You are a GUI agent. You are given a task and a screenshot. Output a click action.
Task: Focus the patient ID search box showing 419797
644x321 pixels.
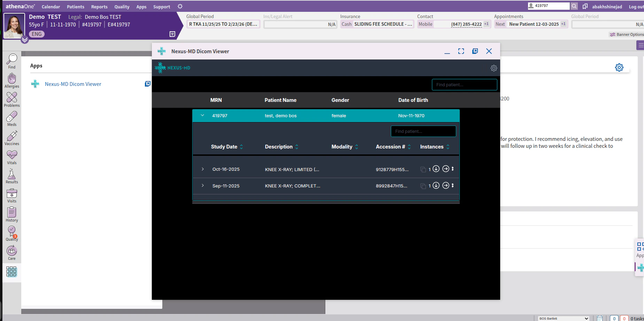coord(549,6)
